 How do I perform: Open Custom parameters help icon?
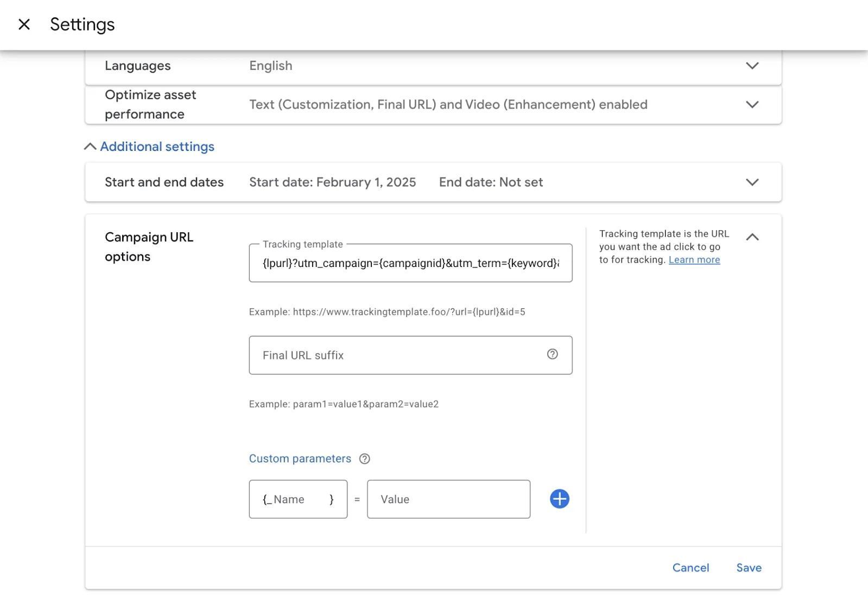(x=365, y=459)
